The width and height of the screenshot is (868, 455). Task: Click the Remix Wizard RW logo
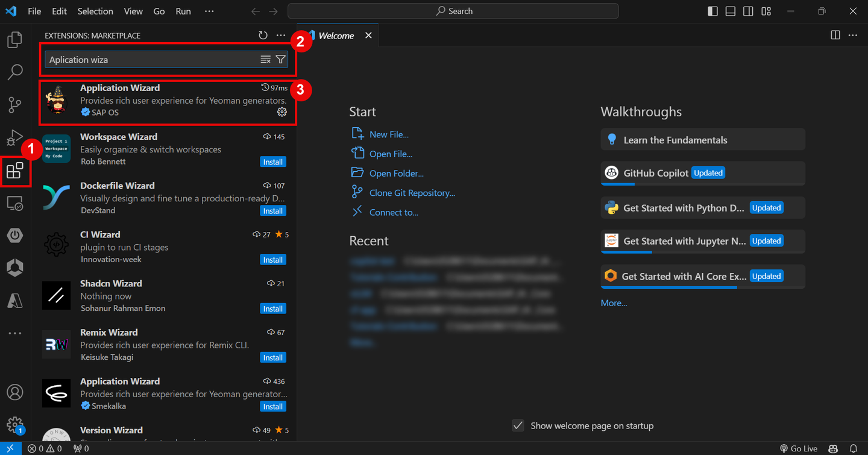click(57, 344)
